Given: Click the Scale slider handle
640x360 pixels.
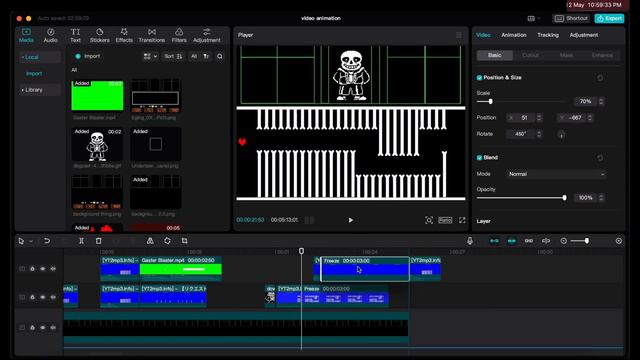Looking at the screenshot, I should [x=490, y=101].
